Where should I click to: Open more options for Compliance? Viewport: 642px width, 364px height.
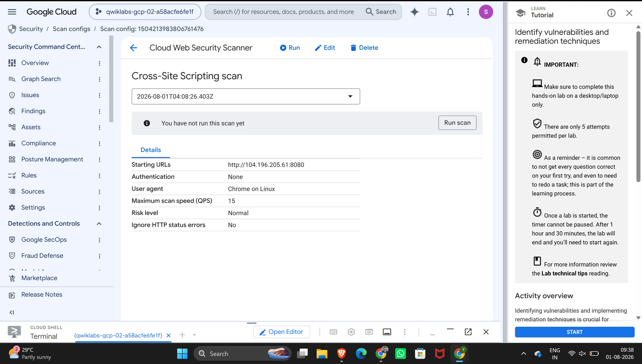tap(100, 144)
